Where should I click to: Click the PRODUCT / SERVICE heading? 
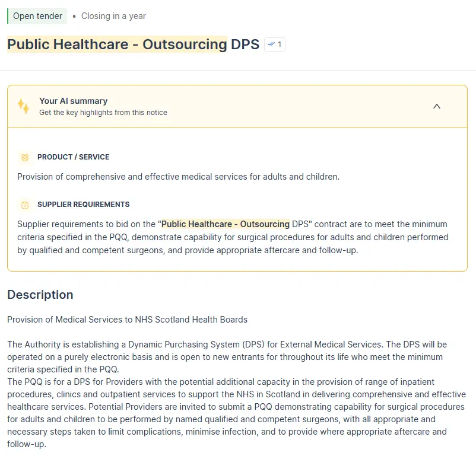74,157
